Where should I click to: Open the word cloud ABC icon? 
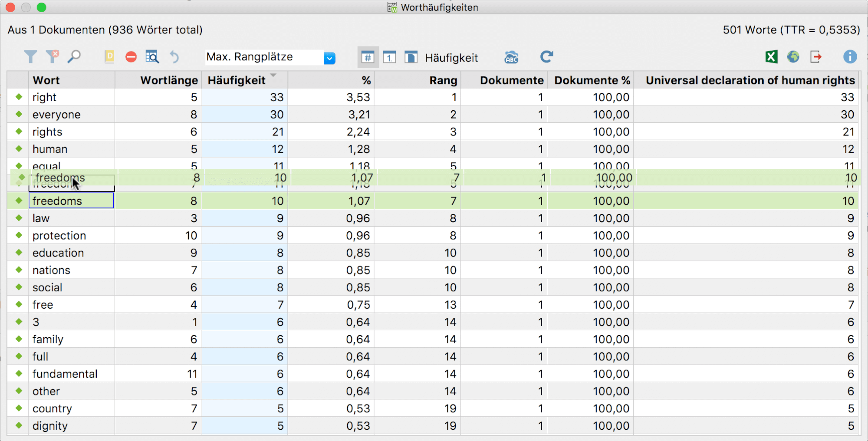(x=512, y=57)
